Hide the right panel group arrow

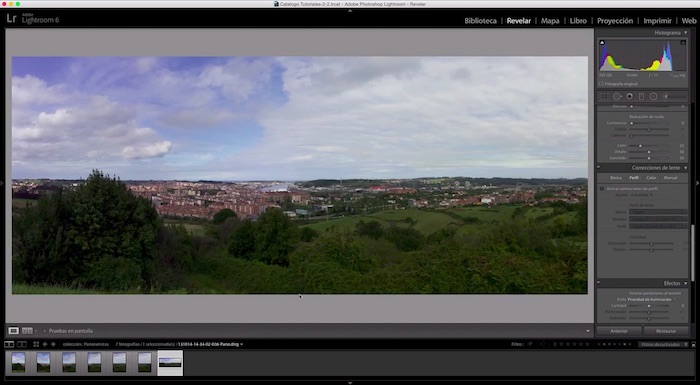pyautogui.click(x=698, y=183)
